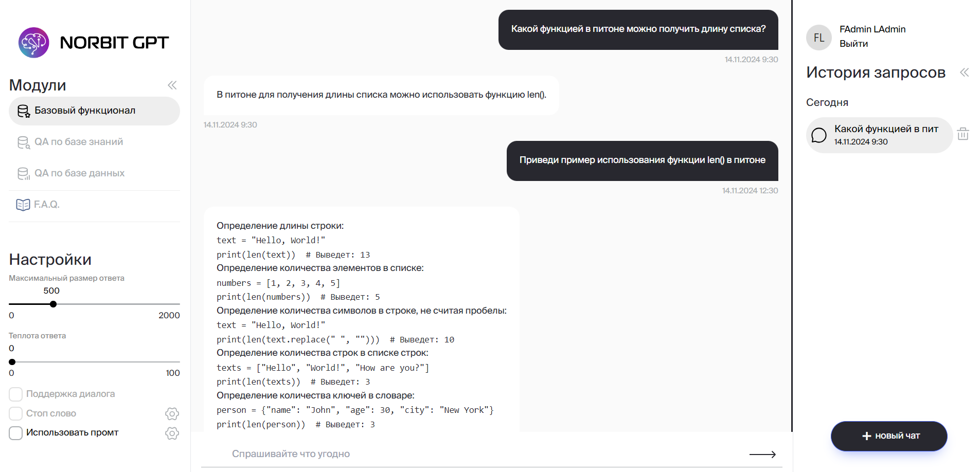
Task: Click the Теплота ответа slider handle
Action: pos(12,362)
